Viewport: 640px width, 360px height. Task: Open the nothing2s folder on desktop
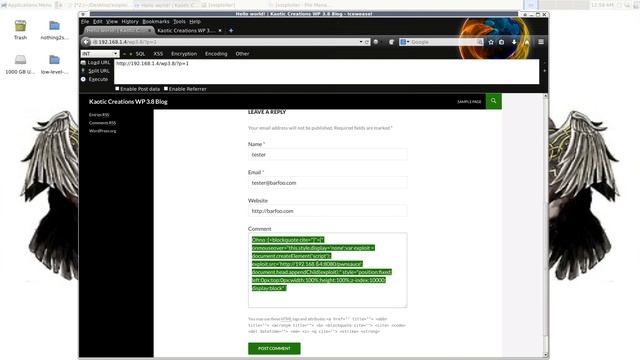click(x=54, y=30)
